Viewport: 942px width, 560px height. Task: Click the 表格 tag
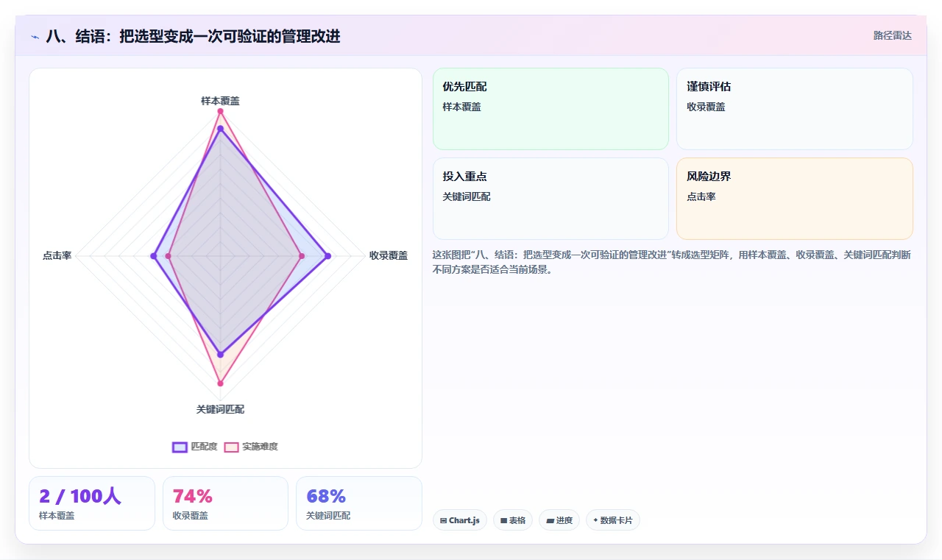click(x=513, y=520)
